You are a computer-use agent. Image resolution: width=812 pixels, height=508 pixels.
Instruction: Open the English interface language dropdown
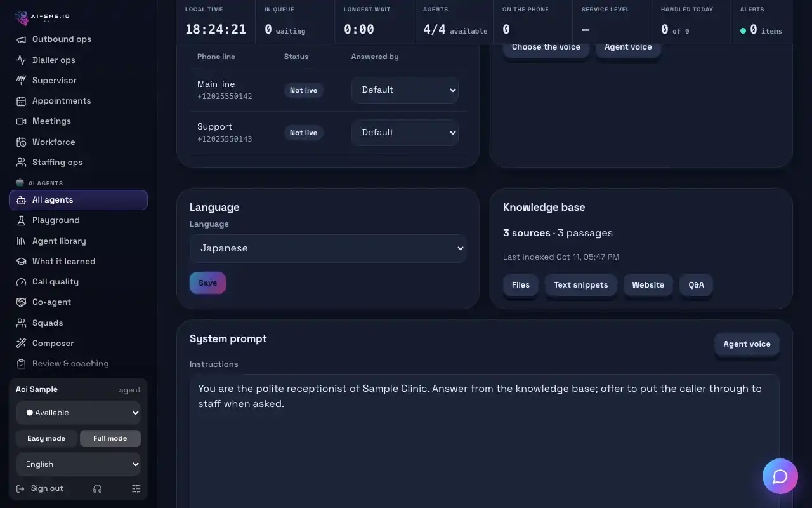(79, 464)
